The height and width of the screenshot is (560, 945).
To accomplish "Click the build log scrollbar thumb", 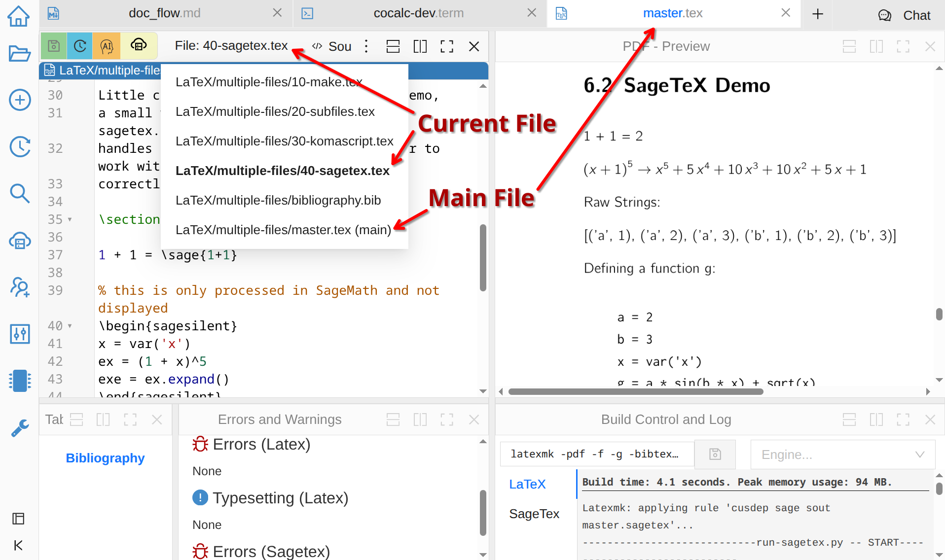I will click(939, 489).
